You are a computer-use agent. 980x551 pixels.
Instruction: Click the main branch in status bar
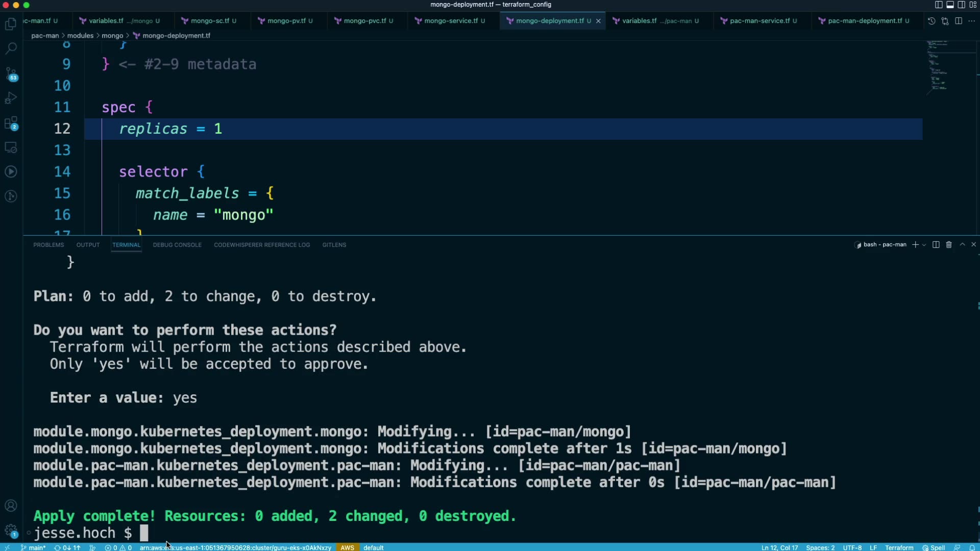(34, 547)
